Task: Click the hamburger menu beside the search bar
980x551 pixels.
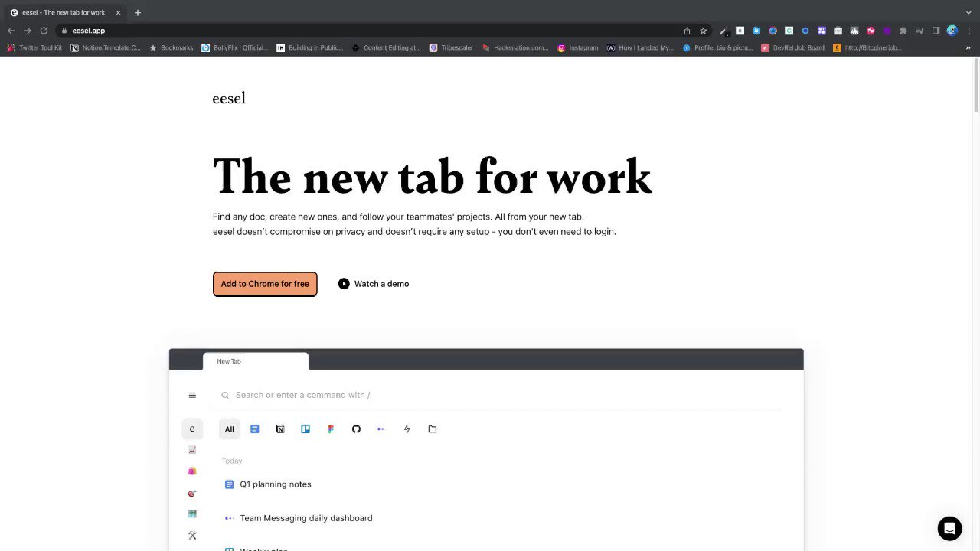Action: pyautogui.click(x=192, y=395)
